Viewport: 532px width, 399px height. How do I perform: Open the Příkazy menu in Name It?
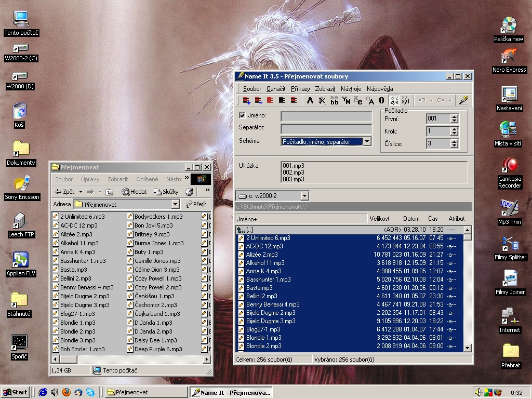300,89
